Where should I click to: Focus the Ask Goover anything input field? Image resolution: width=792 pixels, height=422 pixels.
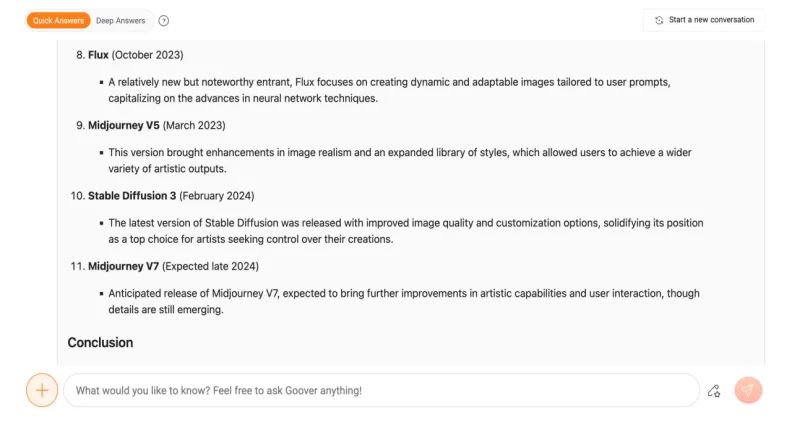[x=381, y=390]
